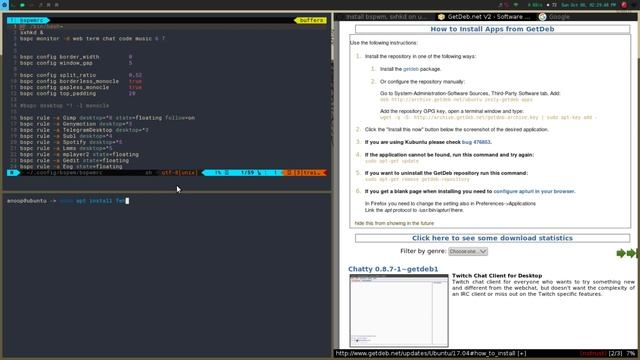640x360 pixels.
Task: Click the 'utf-8[unix]' statusline segment
Action: coord(179,173)
